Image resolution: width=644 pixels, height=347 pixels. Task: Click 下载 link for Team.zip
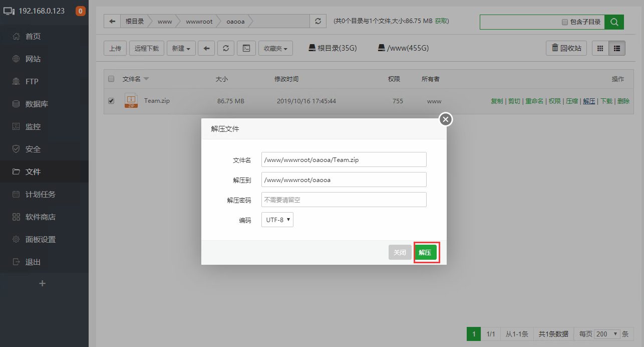[x=606, y=101]
